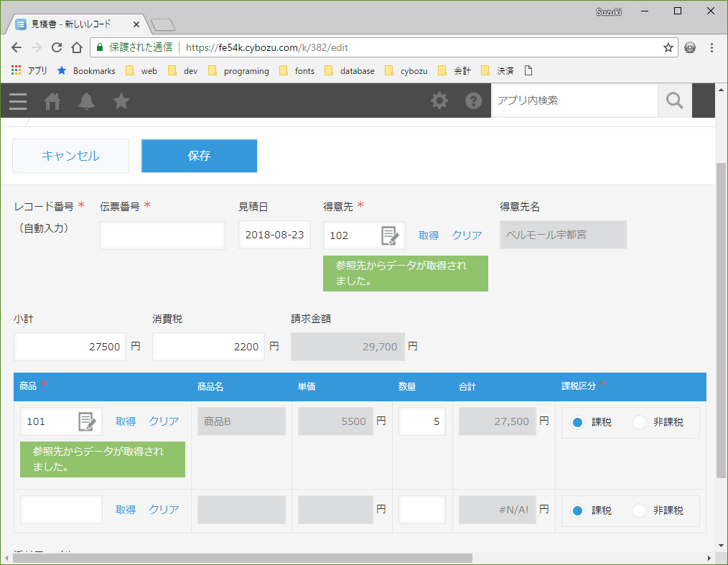Select 非課税 in the empty product row

tap(639, 510)
